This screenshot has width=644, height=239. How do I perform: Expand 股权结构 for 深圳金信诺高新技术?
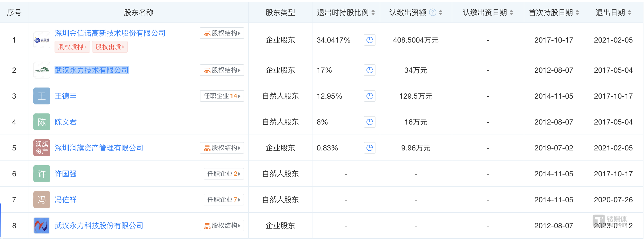(222, 33)
